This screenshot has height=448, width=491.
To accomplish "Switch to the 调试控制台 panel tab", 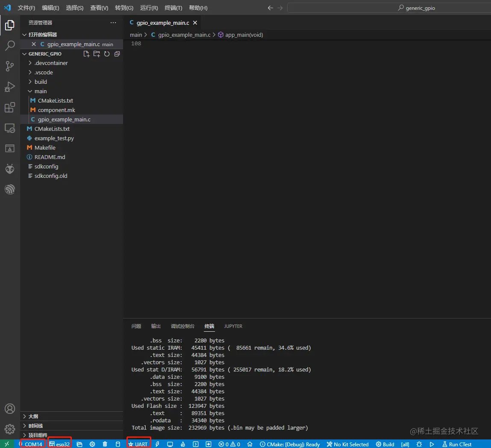I will tap(182, 326).
